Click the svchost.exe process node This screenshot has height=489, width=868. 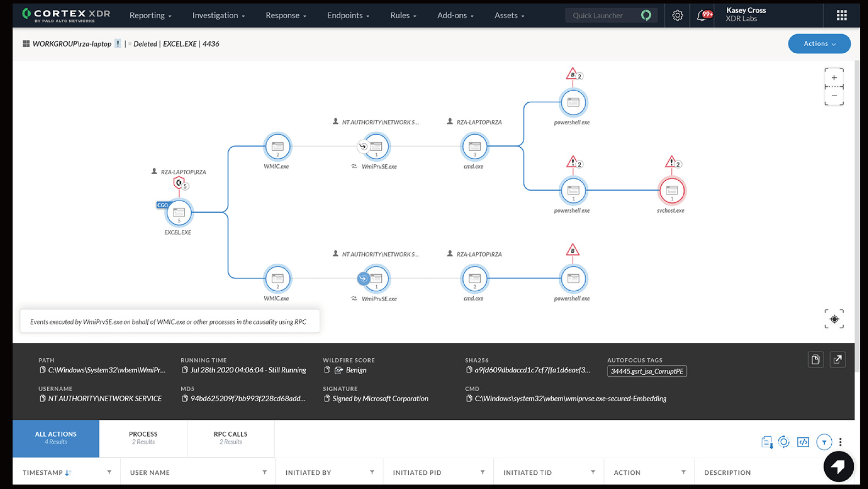pos(671,191)
